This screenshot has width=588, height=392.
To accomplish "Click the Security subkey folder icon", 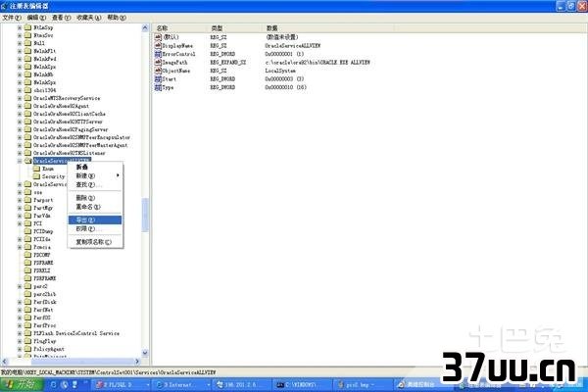I will click(36, 176).
